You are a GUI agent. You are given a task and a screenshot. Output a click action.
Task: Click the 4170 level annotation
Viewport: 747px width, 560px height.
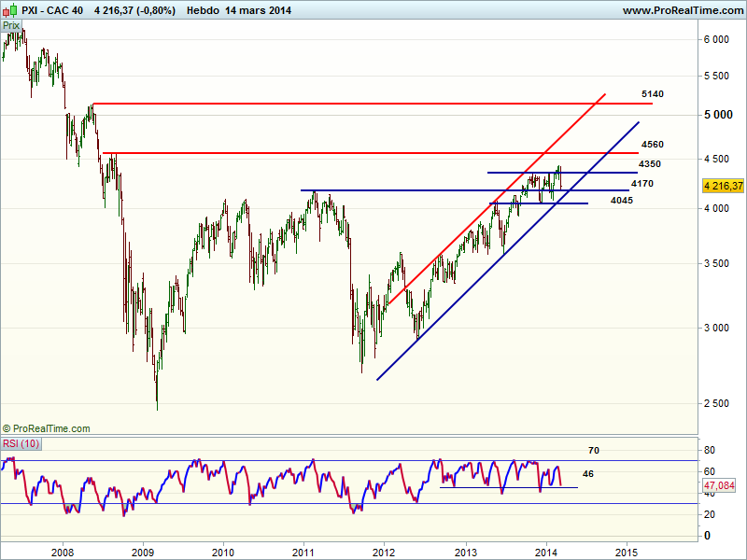click(641, 184)
